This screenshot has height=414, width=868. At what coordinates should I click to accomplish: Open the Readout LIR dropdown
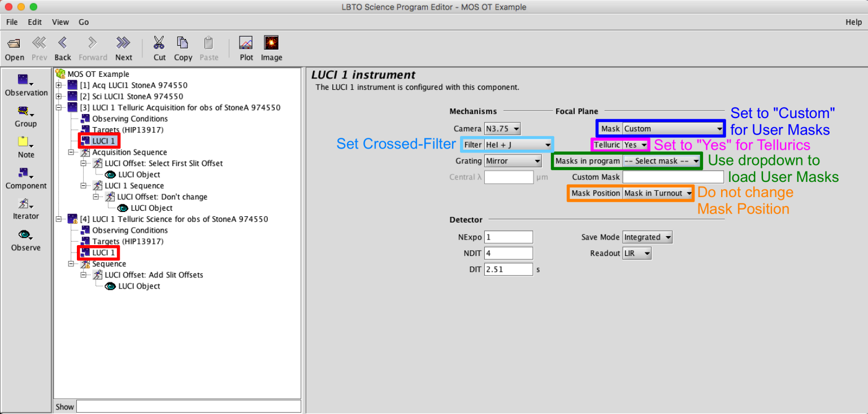pos(637,254)
